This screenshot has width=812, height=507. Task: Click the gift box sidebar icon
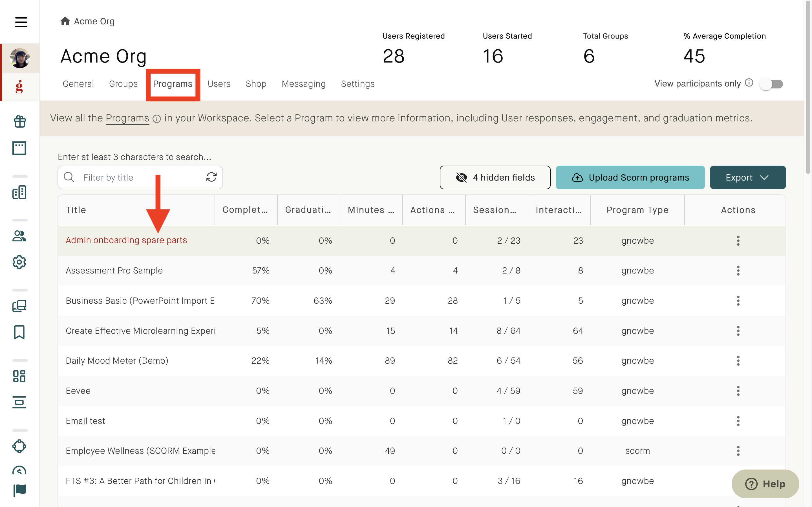(x=19, y=121)
